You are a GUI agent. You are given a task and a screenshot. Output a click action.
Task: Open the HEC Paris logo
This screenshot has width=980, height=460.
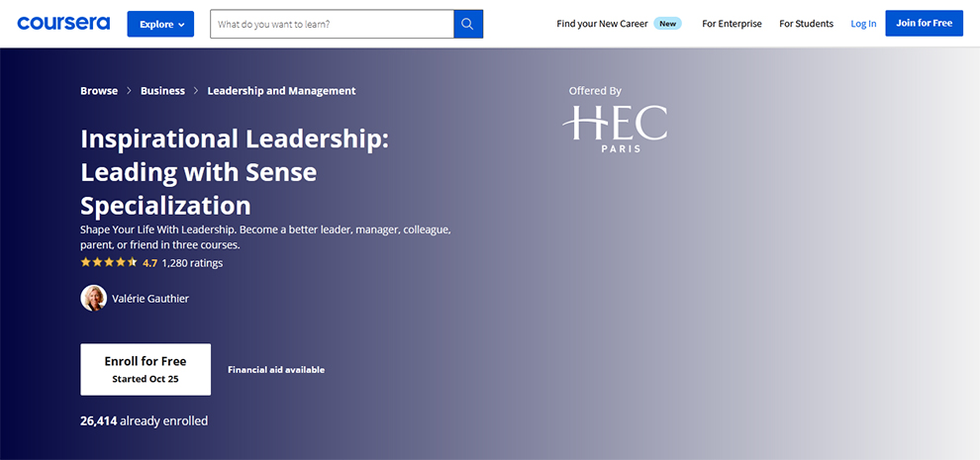click(x=615, y=129)
